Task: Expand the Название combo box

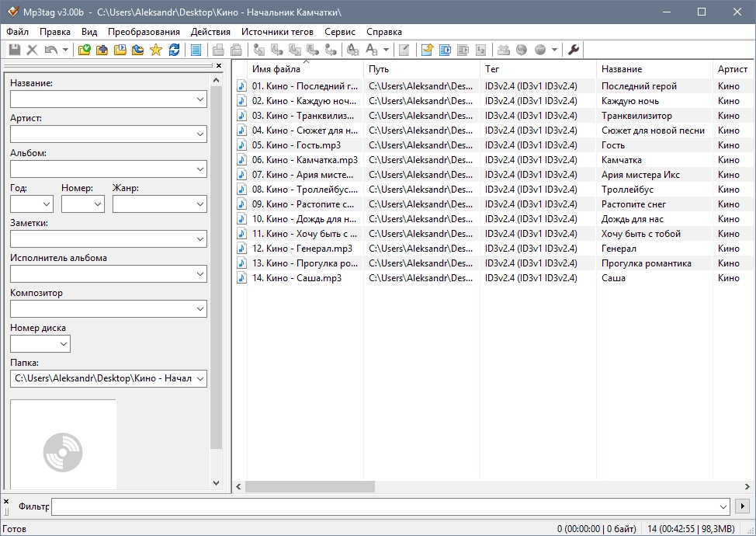Action: pos(200,99)
